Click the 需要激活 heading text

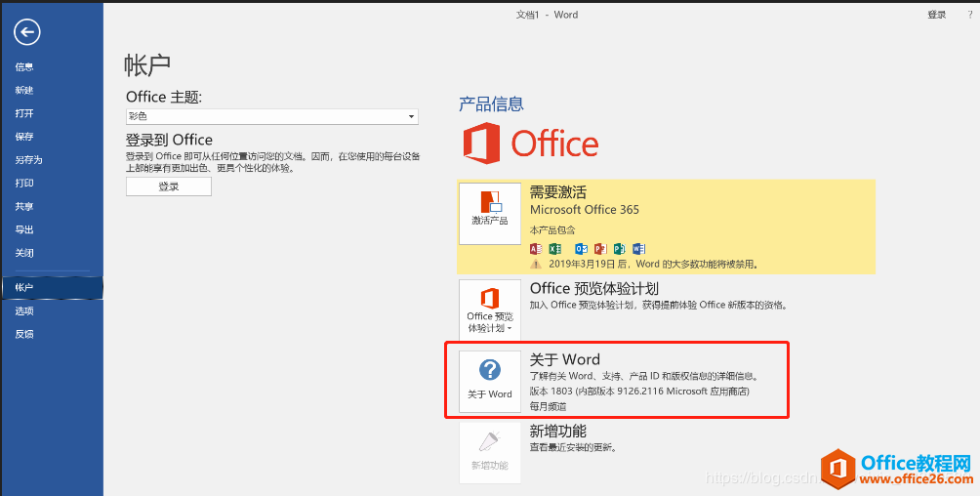tap(558, 192)
